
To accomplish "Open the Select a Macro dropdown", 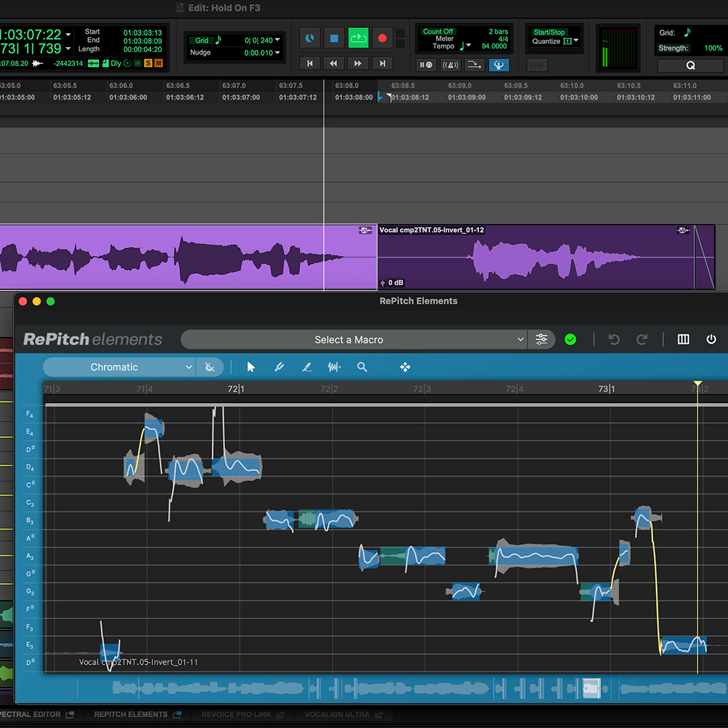I will 355,339.
